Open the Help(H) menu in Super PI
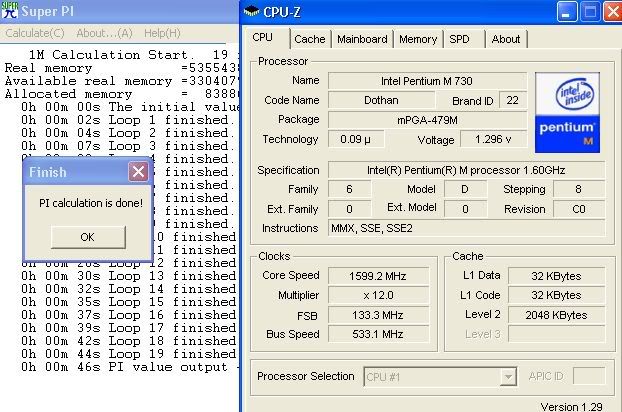The width and height of the screenshot is (622, 412). [x=162, y=33]
